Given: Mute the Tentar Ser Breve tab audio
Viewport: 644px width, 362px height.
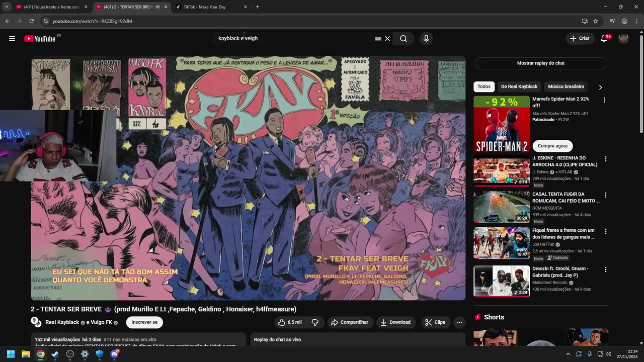Looking at the screenshot, I should pyautogui.click(x=157, y=7).
